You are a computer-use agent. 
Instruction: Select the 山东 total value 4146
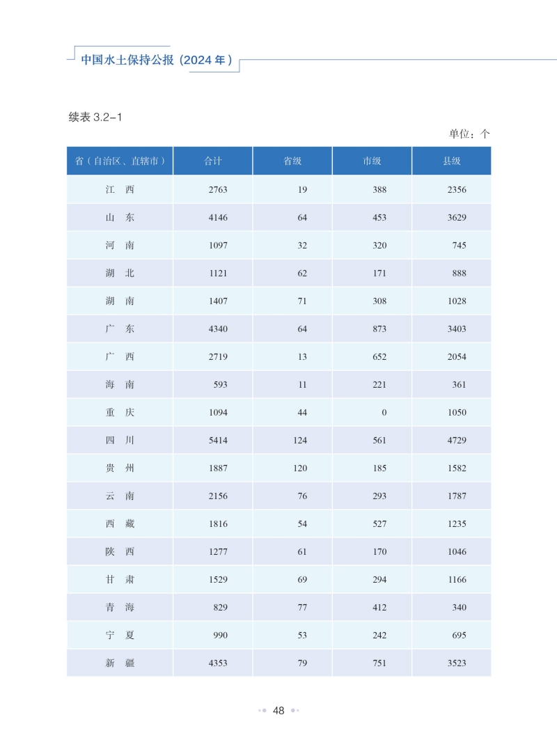pos(218,217)
